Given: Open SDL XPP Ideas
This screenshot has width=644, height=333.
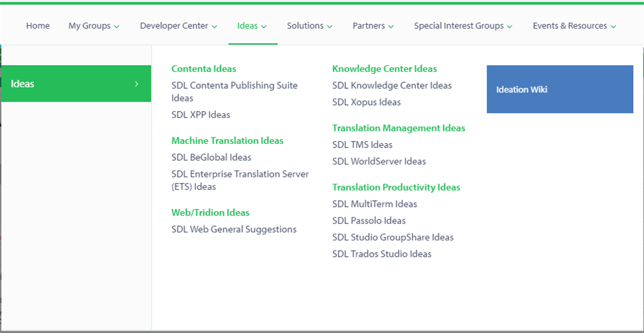Looking at the screenshot, I should pos(201,114).
